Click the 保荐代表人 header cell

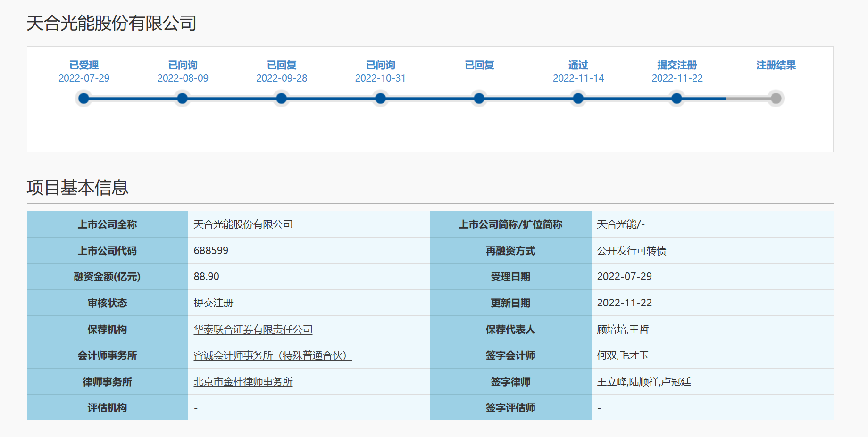(x=511, y=329)
